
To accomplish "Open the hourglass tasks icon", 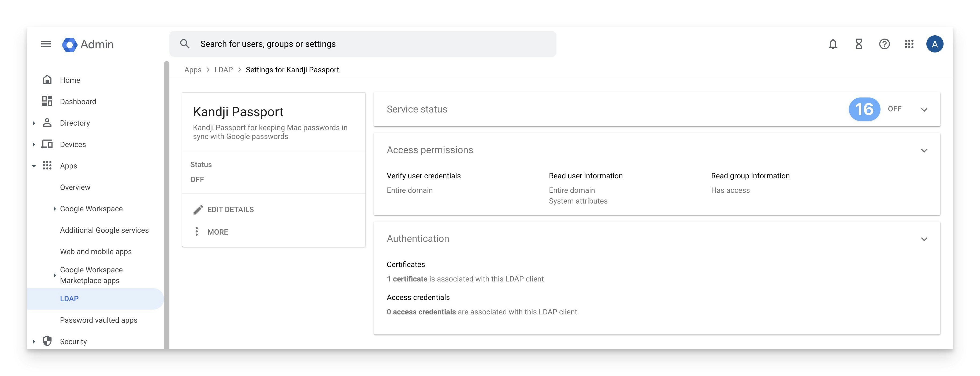I will click(859, 44).
